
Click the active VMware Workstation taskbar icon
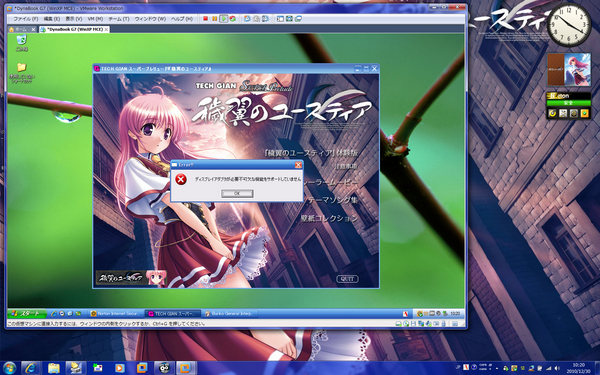(186, 368)
